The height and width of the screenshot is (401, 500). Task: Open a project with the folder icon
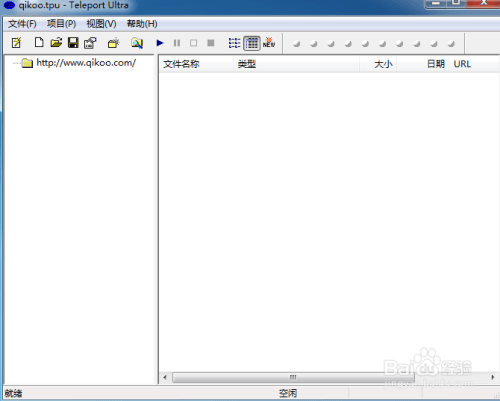(x=56, y=43)
